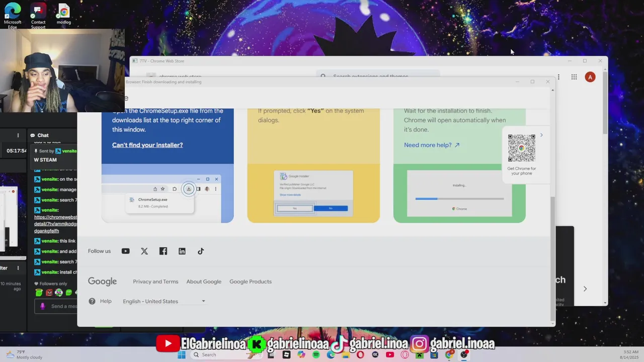Image resolution: width=644 pixels, height=362 pixels.
Task: Open Microsoft Edge desktop shortcut
Action: (x=13, y=15)
